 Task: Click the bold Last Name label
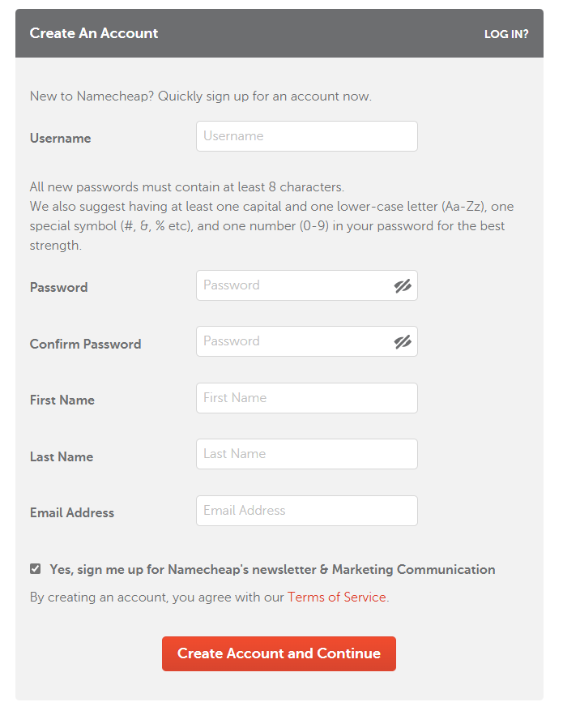pyautogui.click(x=61, y=457)
